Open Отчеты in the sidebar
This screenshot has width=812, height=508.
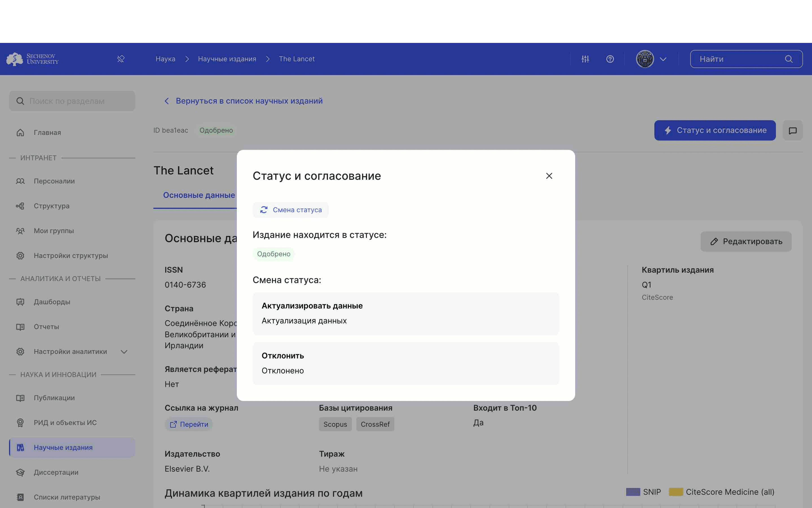point(72,327)
